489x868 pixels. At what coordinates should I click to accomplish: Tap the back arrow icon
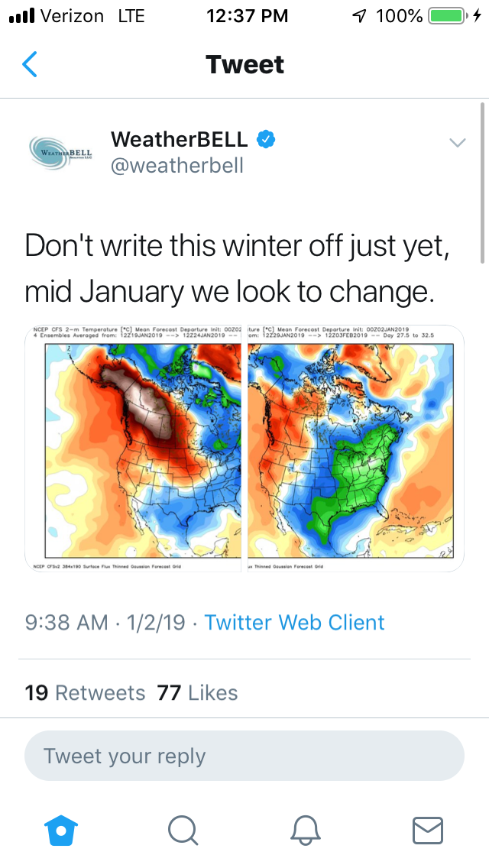(30, 65)
